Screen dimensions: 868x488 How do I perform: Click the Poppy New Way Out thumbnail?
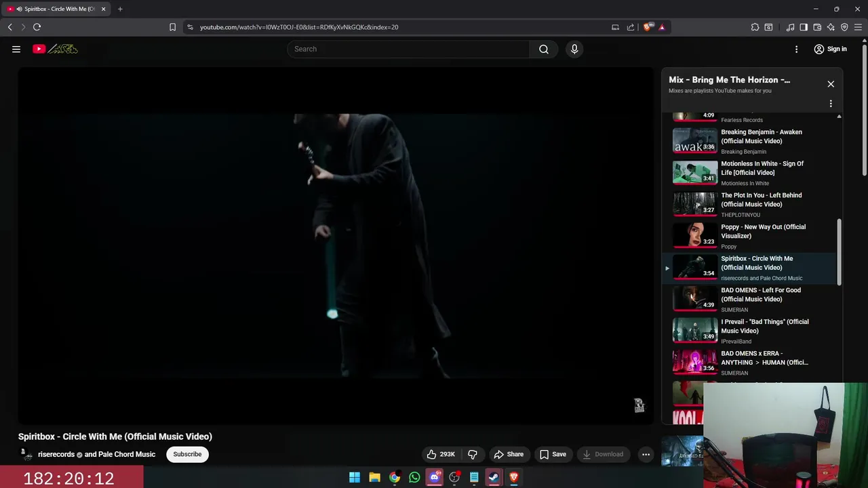pyautogui.click(x=694, y=236)
